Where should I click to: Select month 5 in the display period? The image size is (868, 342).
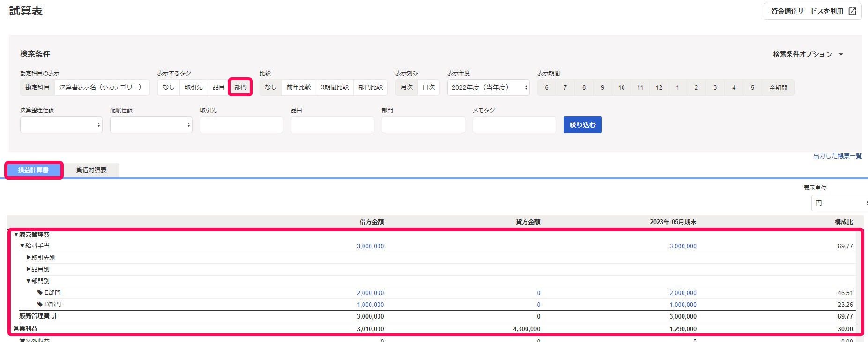point(753,87)
